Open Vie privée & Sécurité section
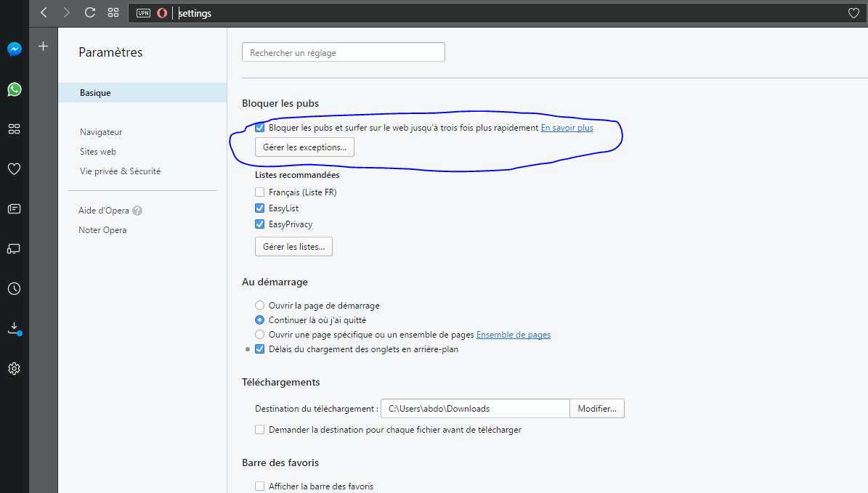The height and width of the screenshot is (493, 868). (120, 171)
